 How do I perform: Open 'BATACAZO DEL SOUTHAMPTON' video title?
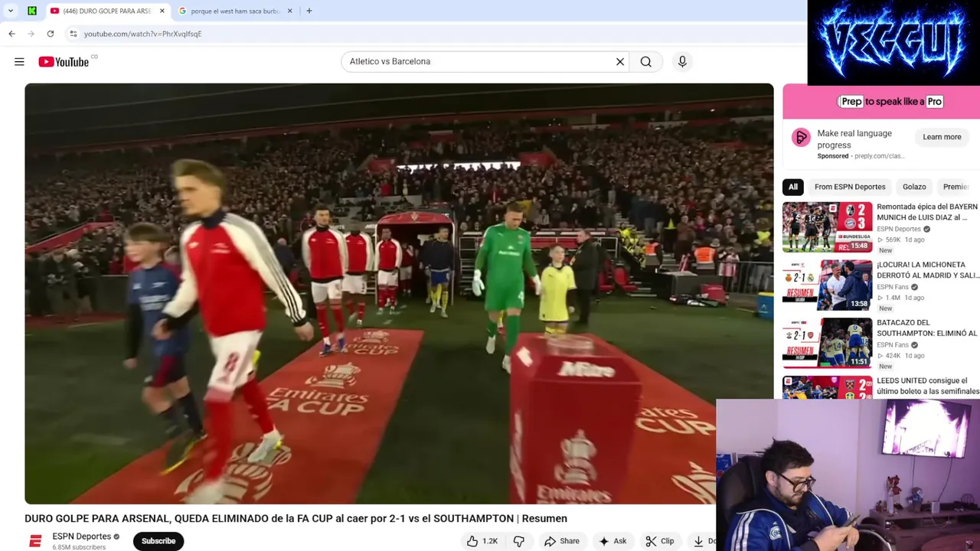927,328
